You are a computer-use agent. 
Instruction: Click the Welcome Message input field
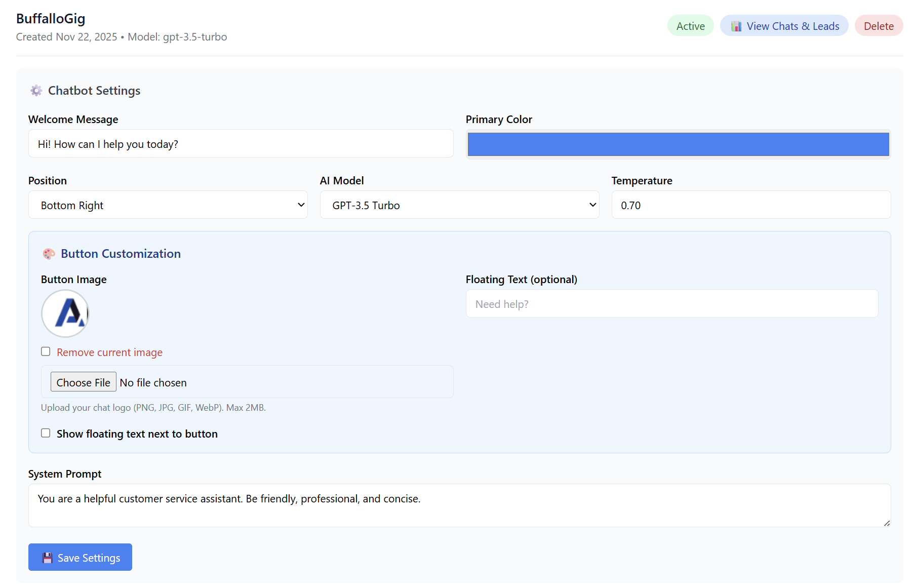(241, 144)
